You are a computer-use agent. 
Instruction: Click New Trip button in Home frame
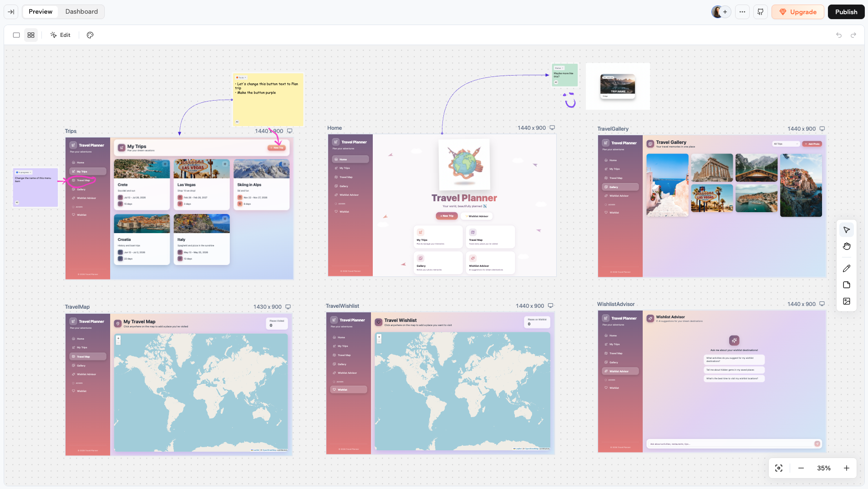(x=447, y=216)
